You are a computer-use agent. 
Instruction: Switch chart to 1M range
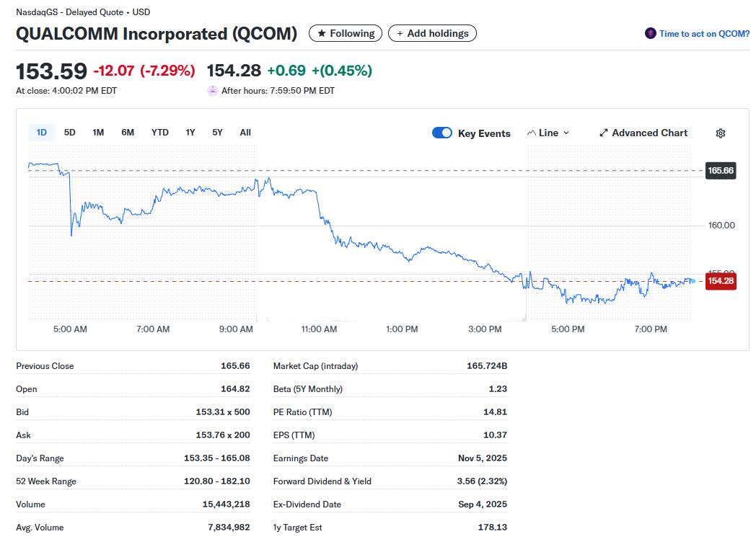[98, 133]
